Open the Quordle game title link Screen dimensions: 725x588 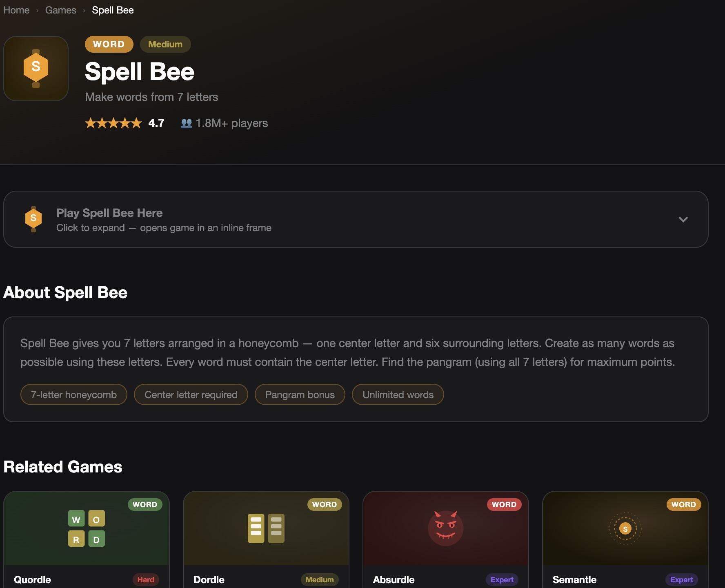click(x=33, y=579)
